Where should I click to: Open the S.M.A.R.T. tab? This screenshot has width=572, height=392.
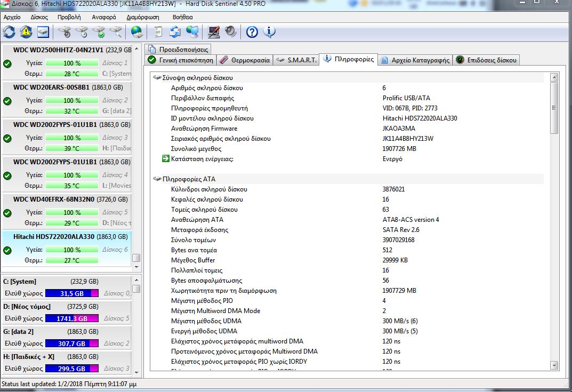point(296,60)
